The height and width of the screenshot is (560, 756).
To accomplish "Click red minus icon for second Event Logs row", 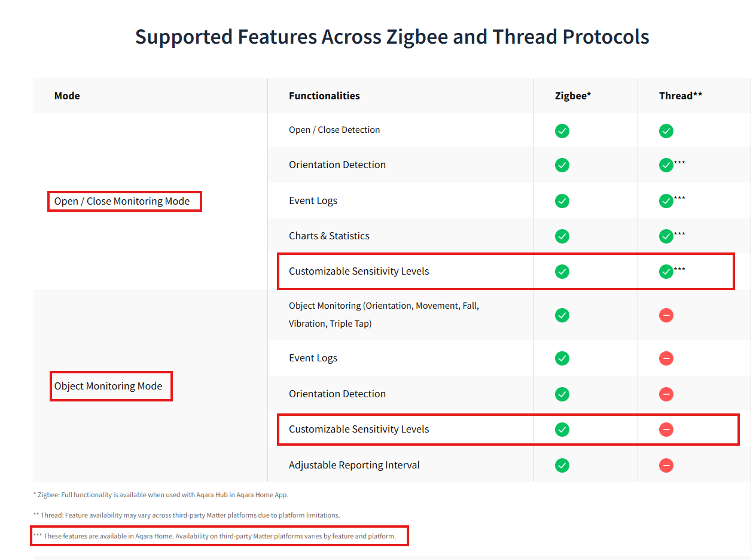I will tap(666, 358).
